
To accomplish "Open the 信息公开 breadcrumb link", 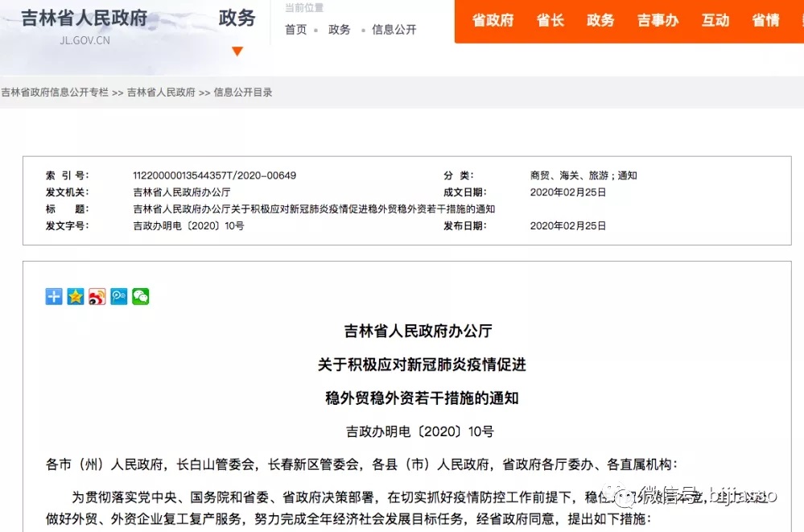I will click(x=394, y=30).
